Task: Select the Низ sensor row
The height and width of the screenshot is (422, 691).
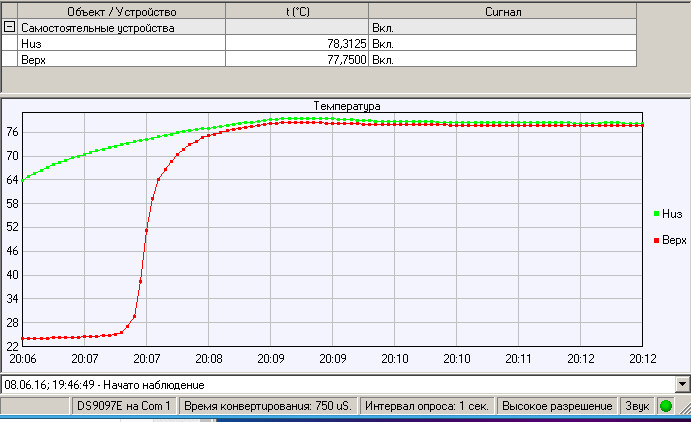Action: (32, 44)
